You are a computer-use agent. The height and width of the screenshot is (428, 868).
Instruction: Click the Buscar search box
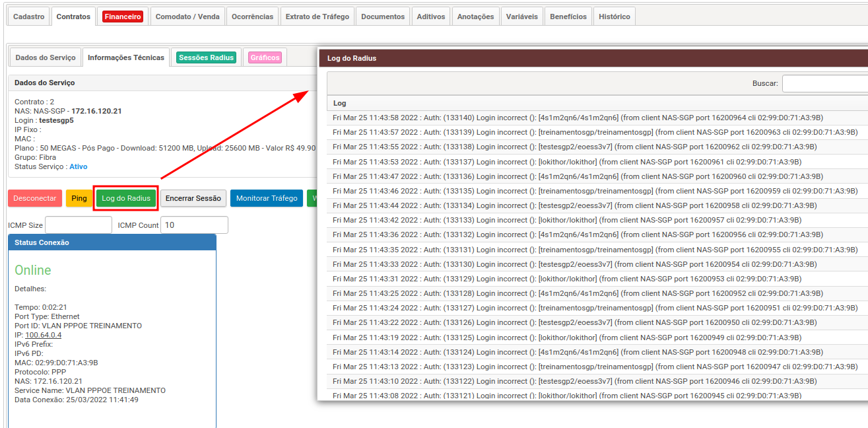coord(824,84)
